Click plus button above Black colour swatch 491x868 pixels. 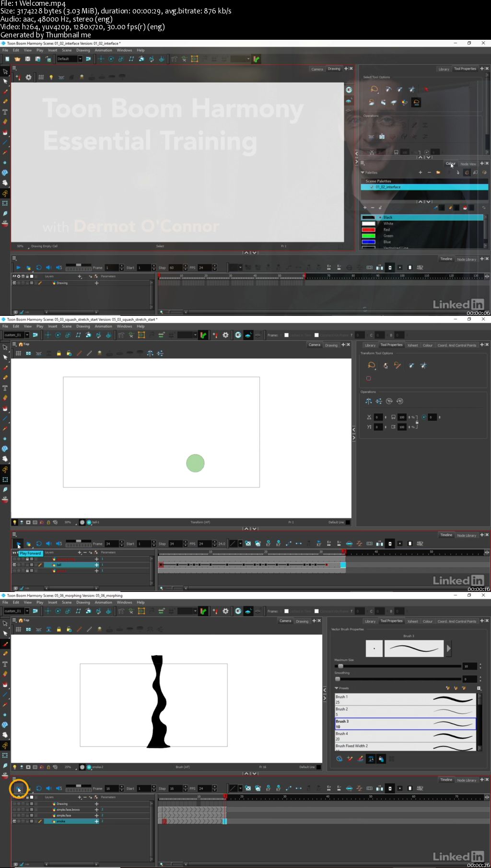coord(365,208)
